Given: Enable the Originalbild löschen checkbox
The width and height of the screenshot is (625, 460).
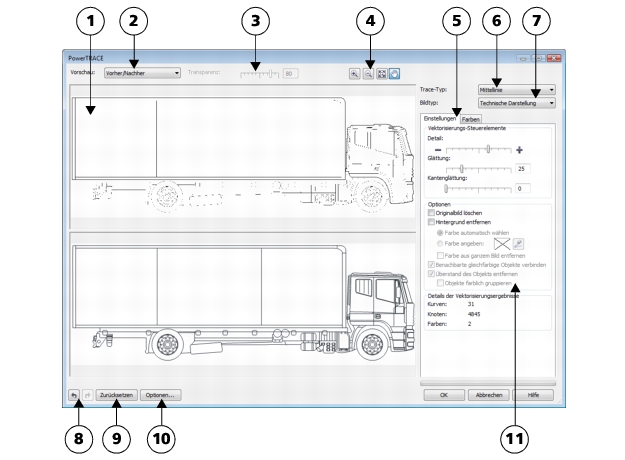Looking at the screenshot, I should click(431, 213).
